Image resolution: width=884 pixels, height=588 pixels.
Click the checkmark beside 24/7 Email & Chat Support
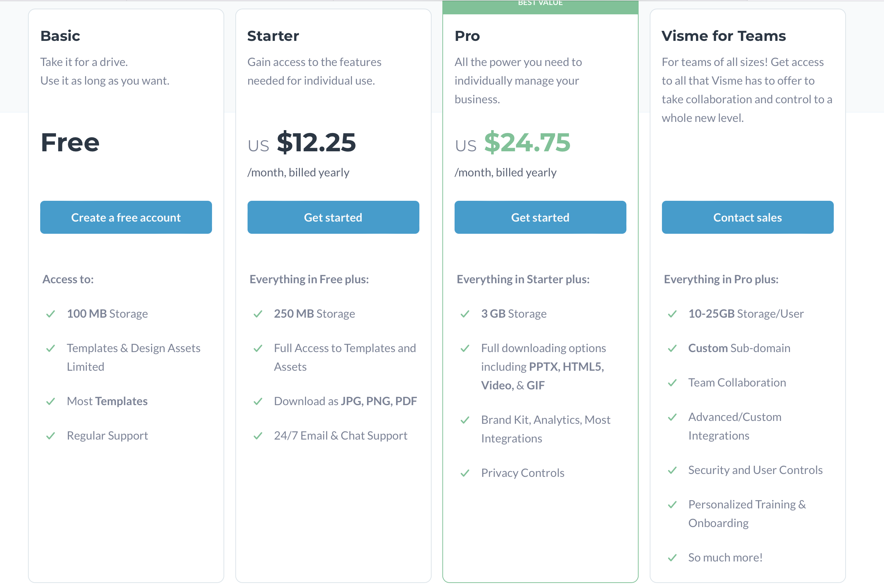(x=258, y=436)
